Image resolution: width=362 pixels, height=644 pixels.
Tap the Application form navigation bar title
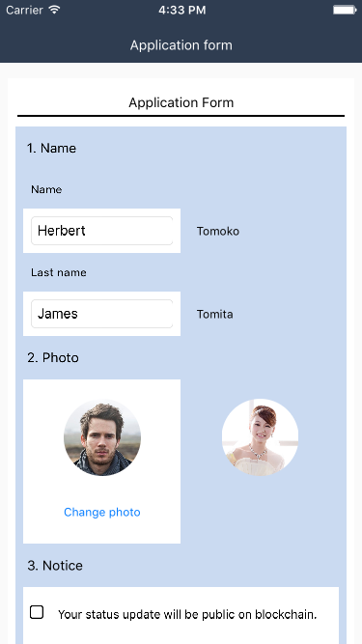[x=181, y=45]
